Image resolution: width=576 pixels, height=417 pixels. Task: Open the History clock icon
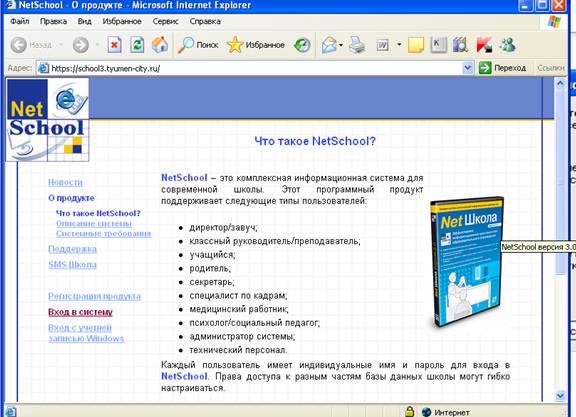click(302, 45)
